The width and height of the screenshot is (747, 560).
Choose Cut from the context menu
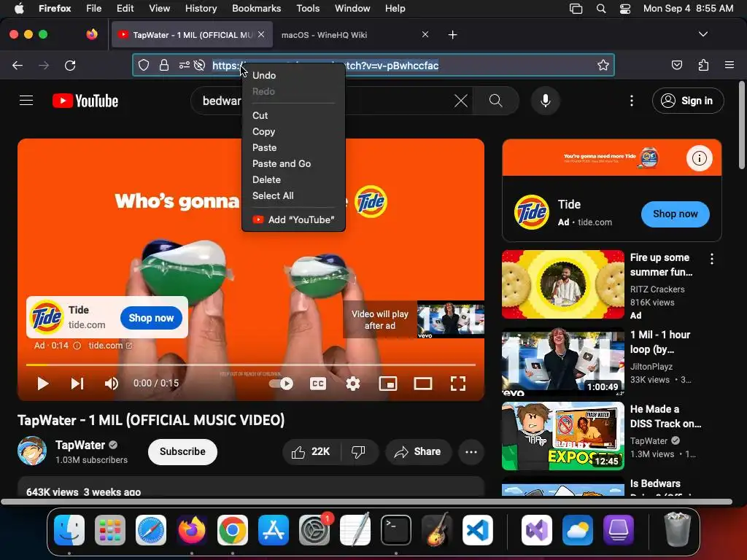[x=293, y=116]
